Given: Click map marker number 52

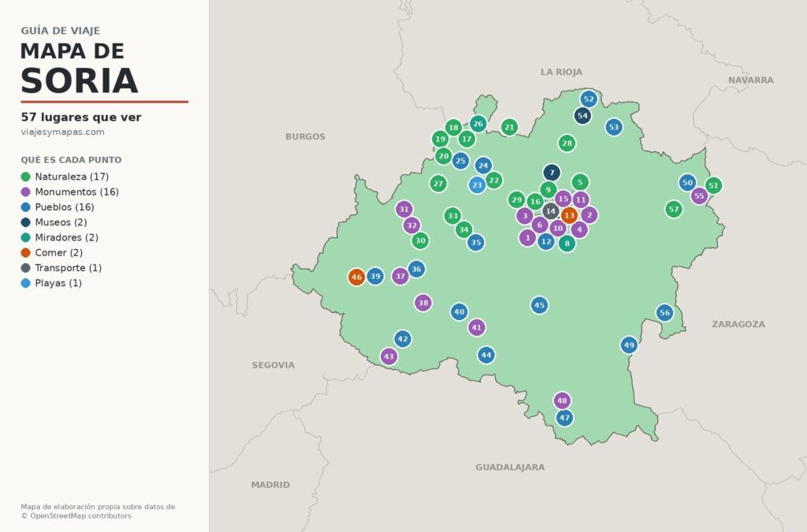Looking at the screenshot, I should [589, 99].
